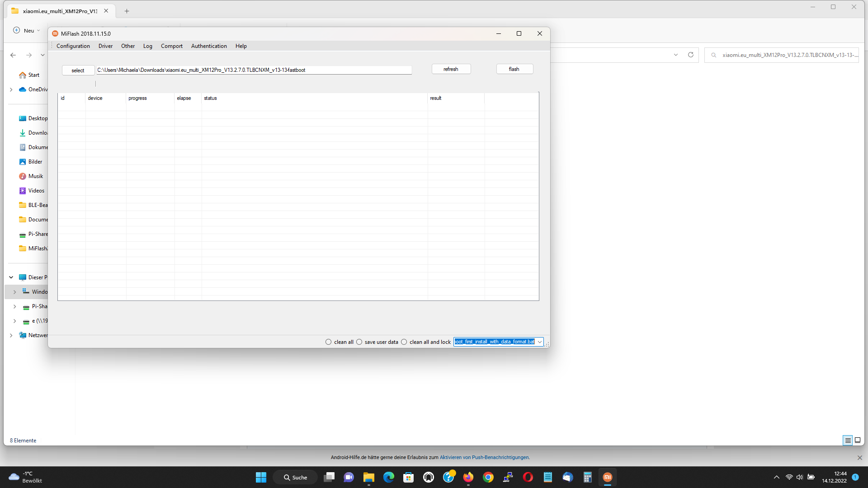Expand the e (\\19 network drive node
This screenshot has width=868, height=488.
15,321
